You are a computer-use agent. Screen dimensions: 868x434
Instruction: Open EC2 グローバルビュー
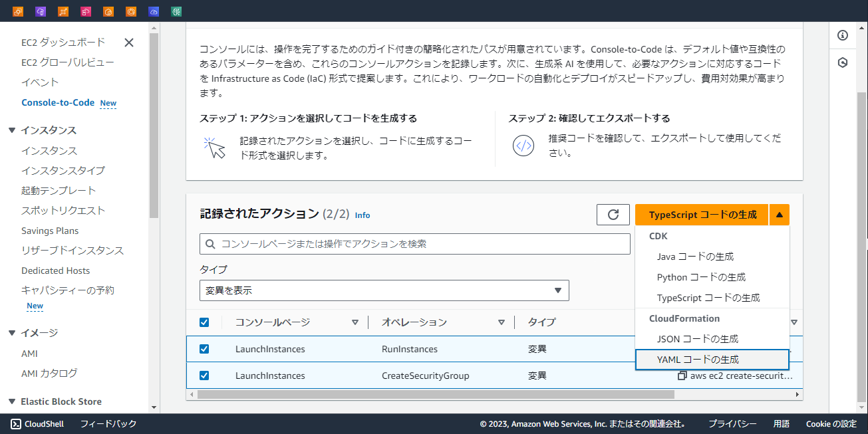pyautogui.click(x=68, y=62)
